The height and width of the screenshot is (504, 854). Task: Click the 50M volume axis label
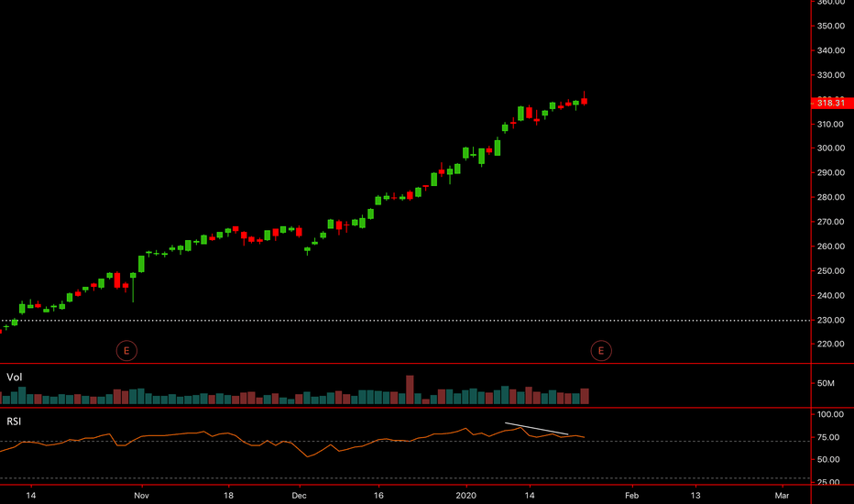pos(826,383)
